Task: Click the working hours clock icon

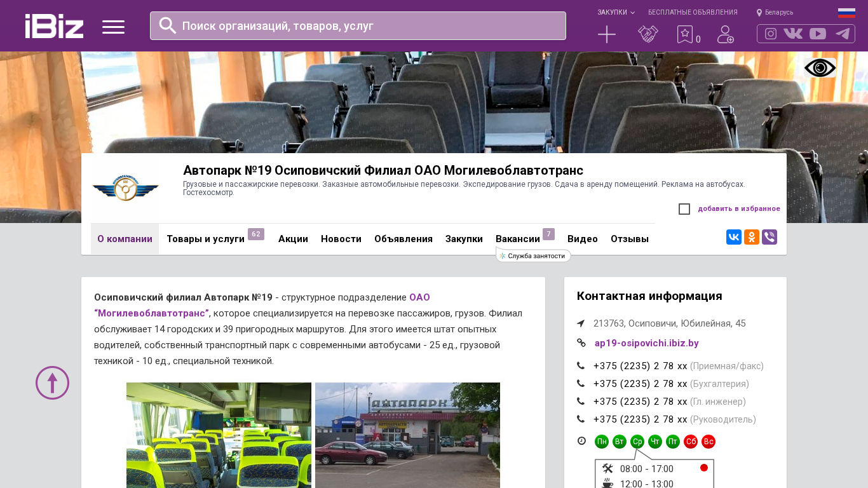Action: click(x=581, y=441)
